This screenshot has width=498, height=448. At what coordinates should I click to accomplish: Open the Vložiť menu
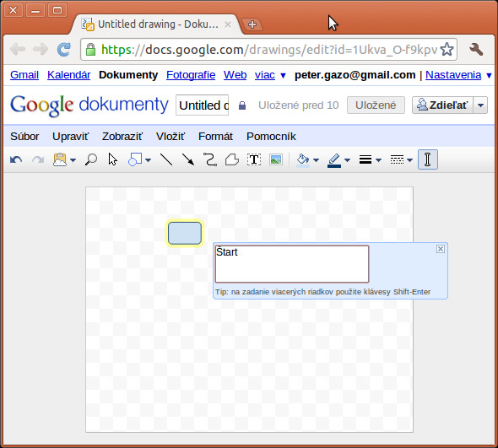pyautogui.click(x=171, y=137)
